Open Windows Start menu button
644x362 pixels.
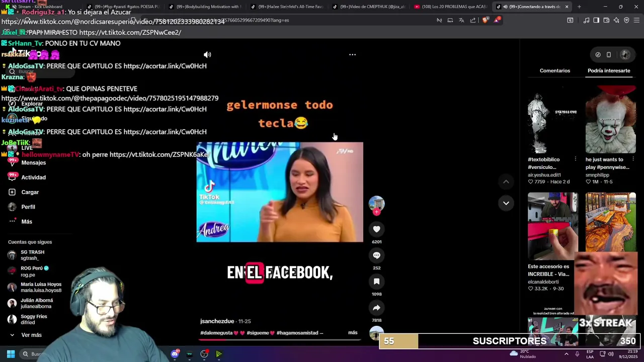[11, 354]
